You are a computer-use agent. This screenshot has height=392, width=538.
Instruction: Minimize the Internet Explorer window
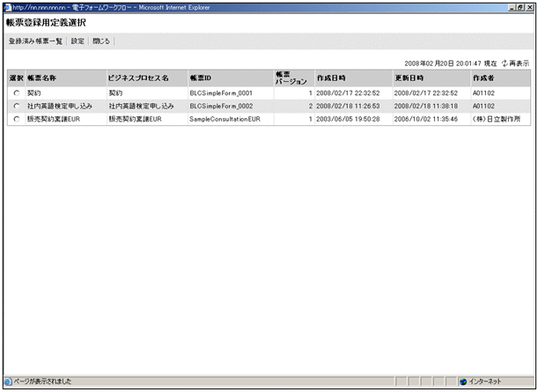click(512, 8)
